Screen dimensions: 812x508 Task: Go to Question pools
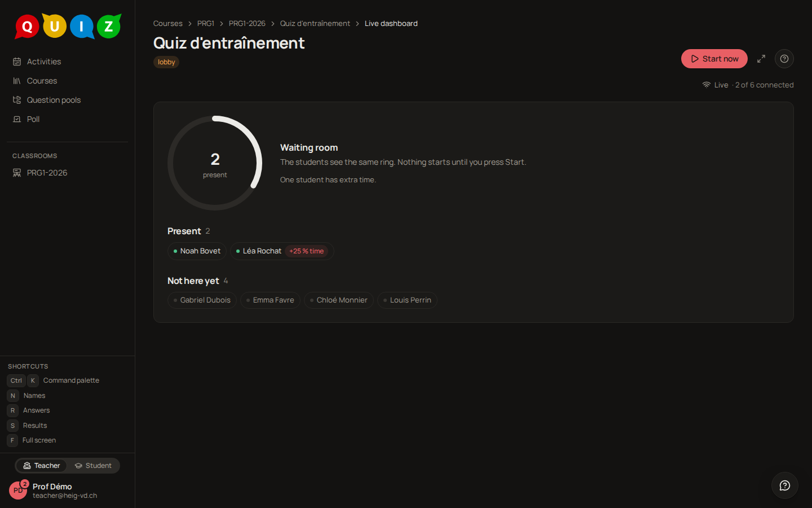pyautogui.click(x=67, y=100)
